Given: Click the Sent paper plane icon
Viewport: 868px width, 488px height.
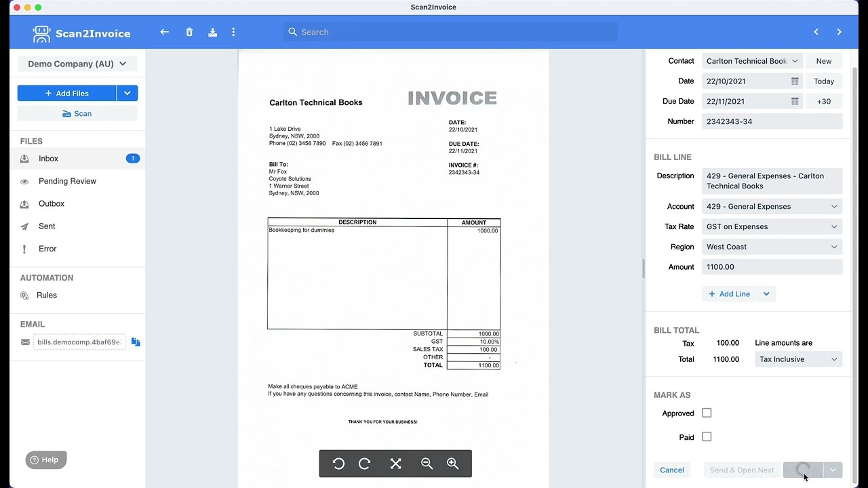Looking at the screenshot, I should tap(24, 226).
